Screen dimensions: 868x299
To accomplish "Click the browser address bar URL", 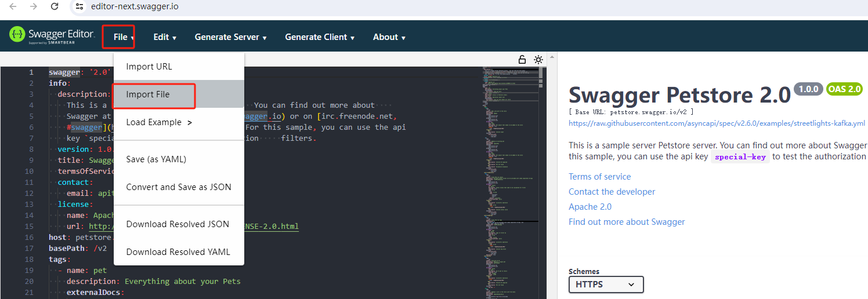I will tap(133, 6).
